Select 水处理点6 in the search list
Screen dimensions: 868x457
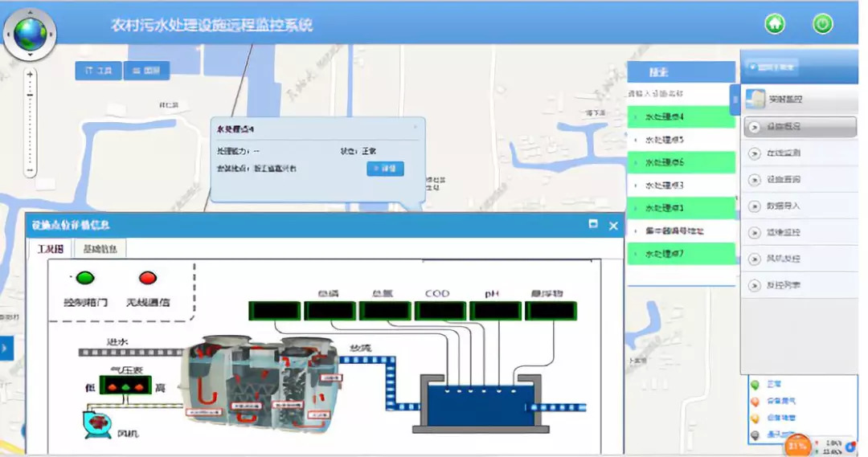[680, 162]
